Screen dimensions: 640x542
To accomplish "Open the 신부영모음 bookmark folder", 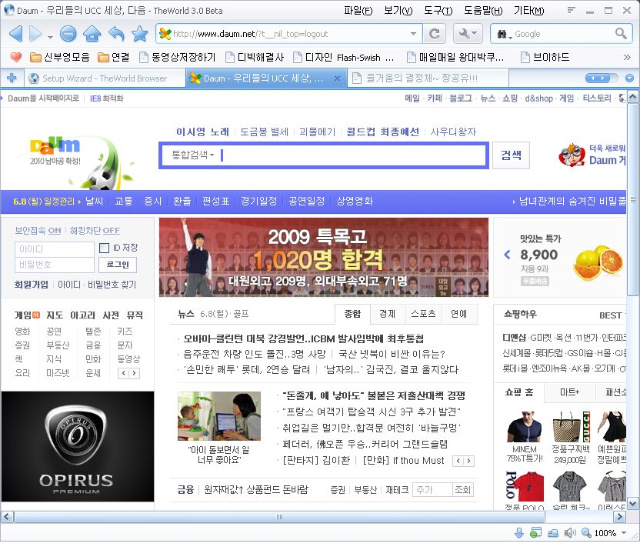I will coord(60,57).
